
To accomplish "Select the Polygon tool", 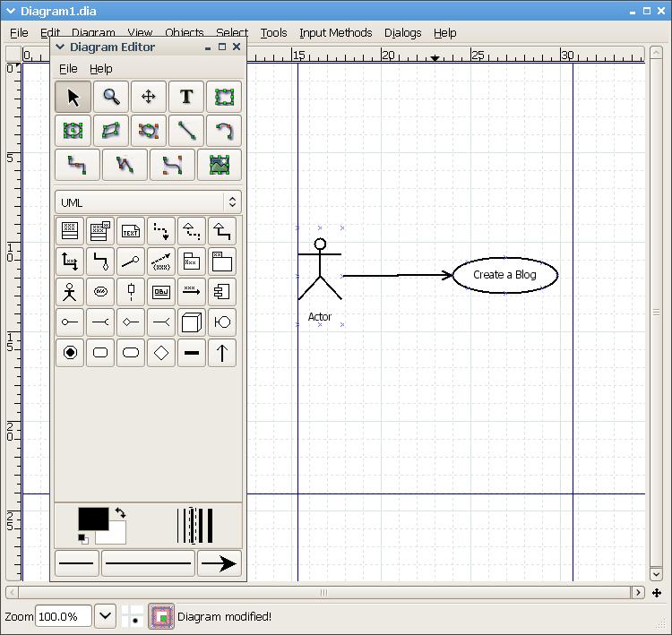I will [110, 131].
